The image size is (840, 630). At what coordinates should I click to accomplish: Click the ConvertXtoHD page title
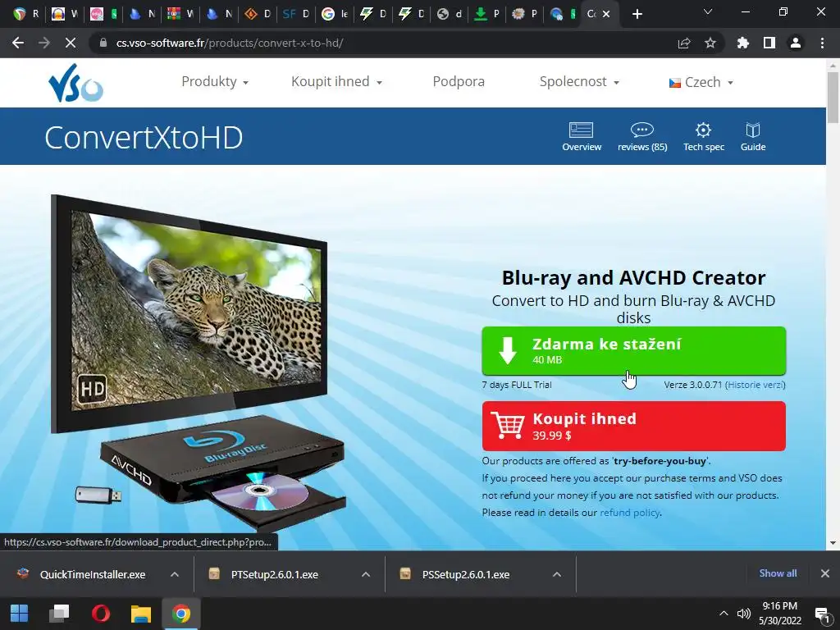144,138
